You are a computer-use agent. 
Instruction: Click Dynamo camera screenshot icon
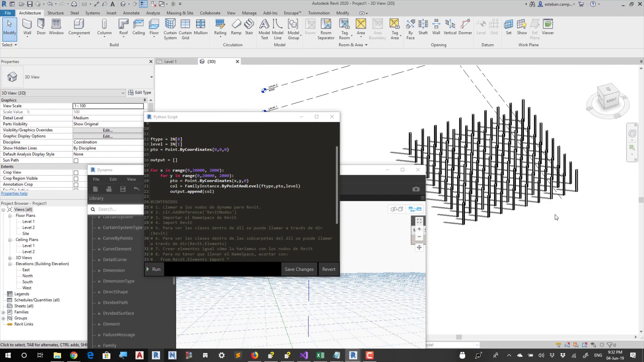pos(416,189)
